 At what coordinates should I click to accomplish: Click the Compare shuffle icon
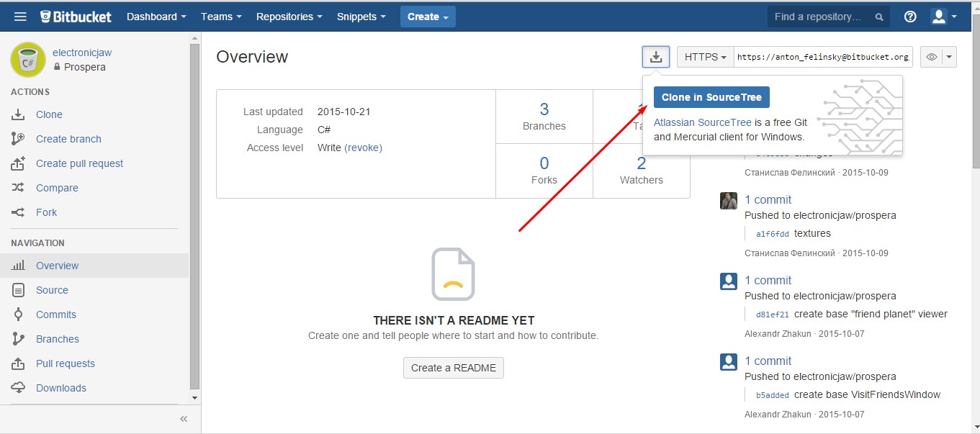[19, 188]
